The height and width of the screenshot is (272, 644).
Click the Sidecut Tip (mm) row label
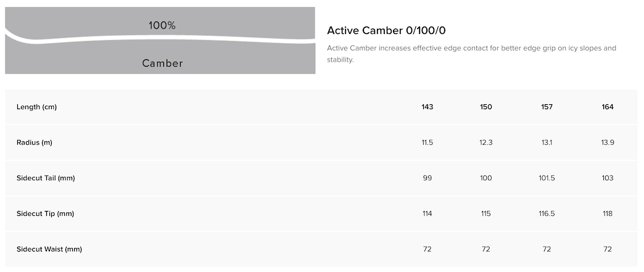coord(45,213)
